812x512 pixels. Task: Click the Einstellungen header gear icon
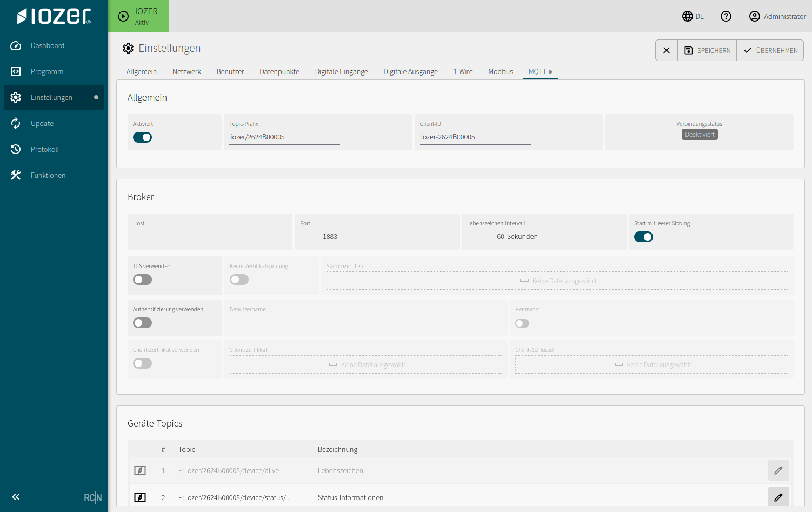[x=128, y=48]
